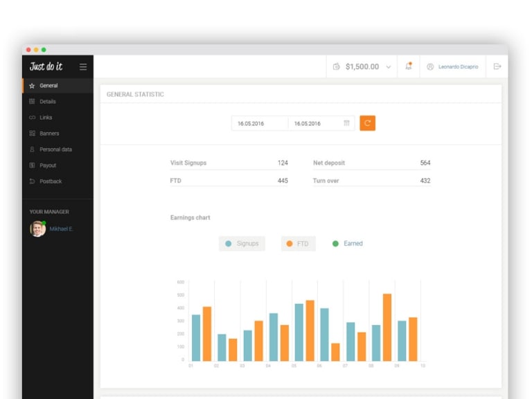Open manager Mikhael E. profile
Screen dimensions: 532x399
click(60, 229)
